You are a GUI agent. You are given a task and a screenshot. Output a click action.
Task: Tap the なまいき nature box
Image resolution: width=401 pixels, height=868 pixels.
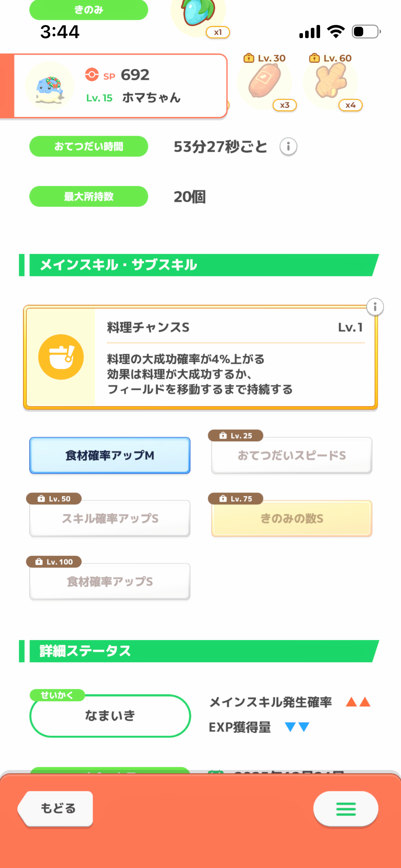click(110, 715)
